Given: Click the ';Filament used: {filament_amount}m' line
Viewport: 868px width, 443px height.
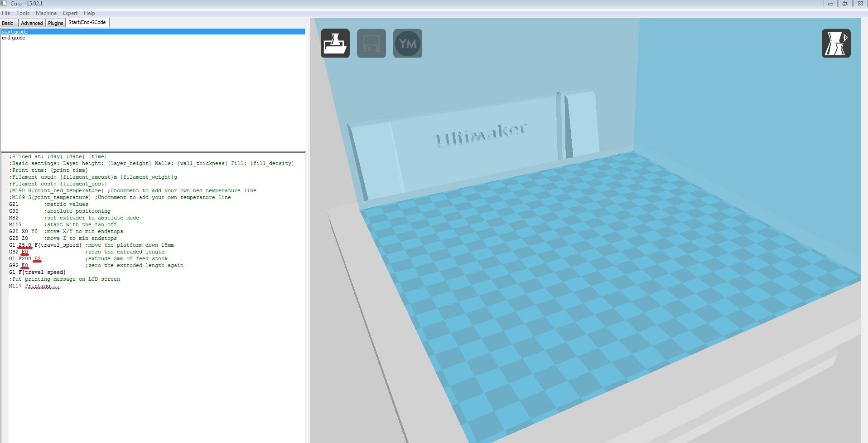Looking at the screenshot, I should 93,177.
